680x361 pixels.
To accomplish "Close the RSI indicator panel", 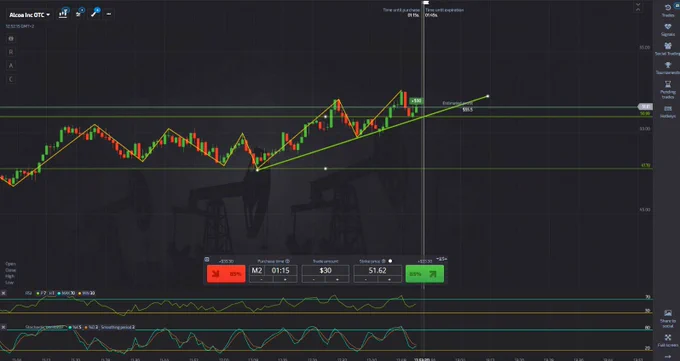I will pos(3,293).
